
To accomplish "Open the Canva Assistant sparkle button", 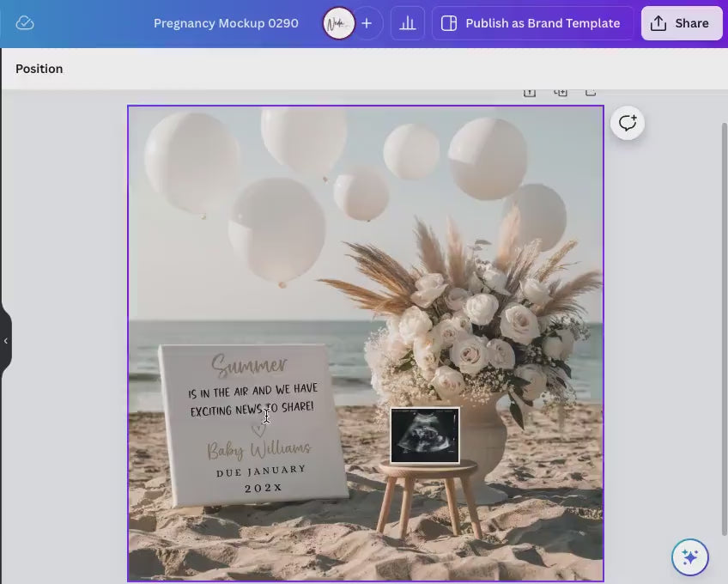I will click(690, 557).
